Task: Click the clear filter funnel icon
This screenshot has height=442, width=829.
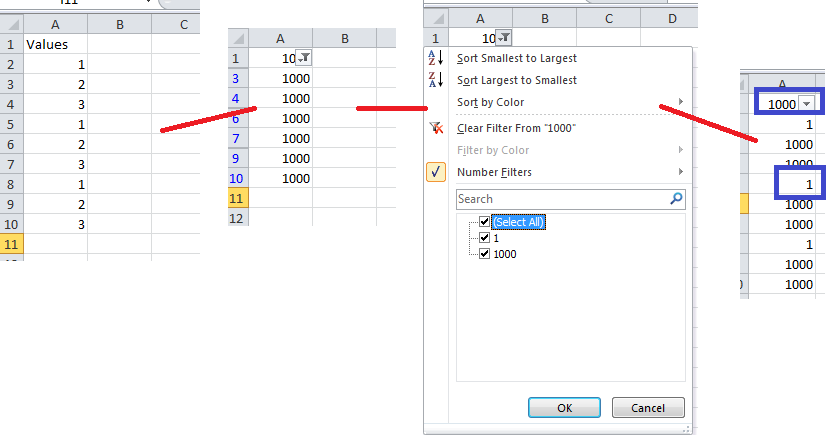Action: (x=436, y=128)
